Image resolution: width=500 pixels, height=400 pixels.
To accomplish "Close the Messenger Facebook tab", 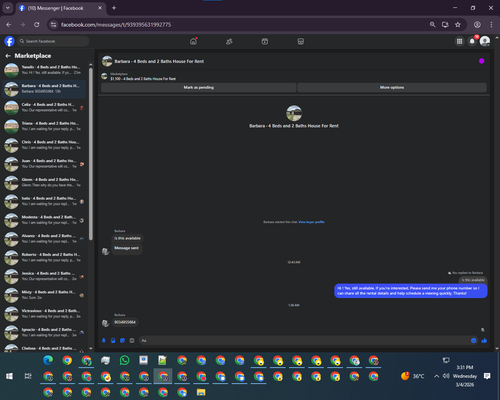I will click(x=100, y=8).
